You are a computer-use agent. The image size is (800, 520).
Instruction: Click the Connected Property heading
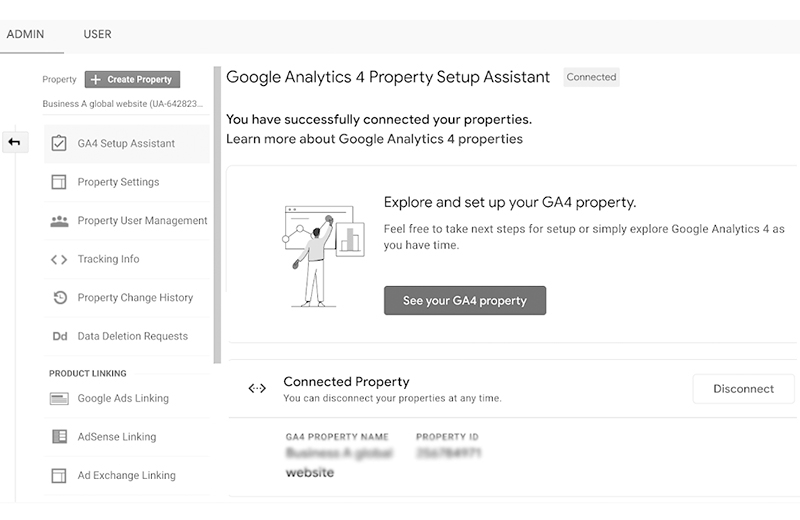point(346,382)
